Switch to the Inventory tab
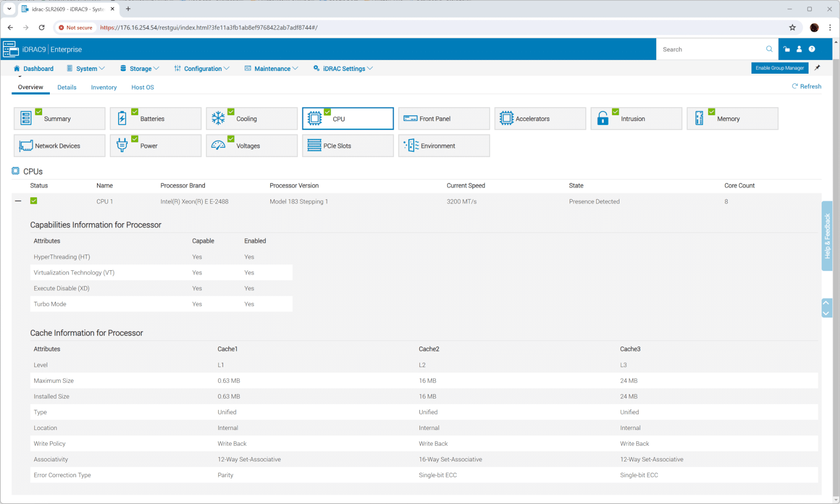The height and width of the screenshot is (504, 840). (104, 88)
